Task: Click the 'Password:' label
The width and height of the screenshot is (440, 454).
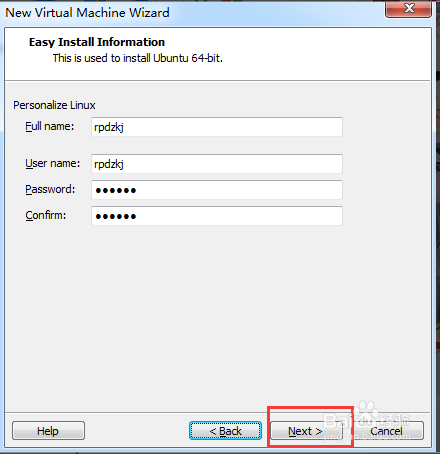Action: pos(50,190)
